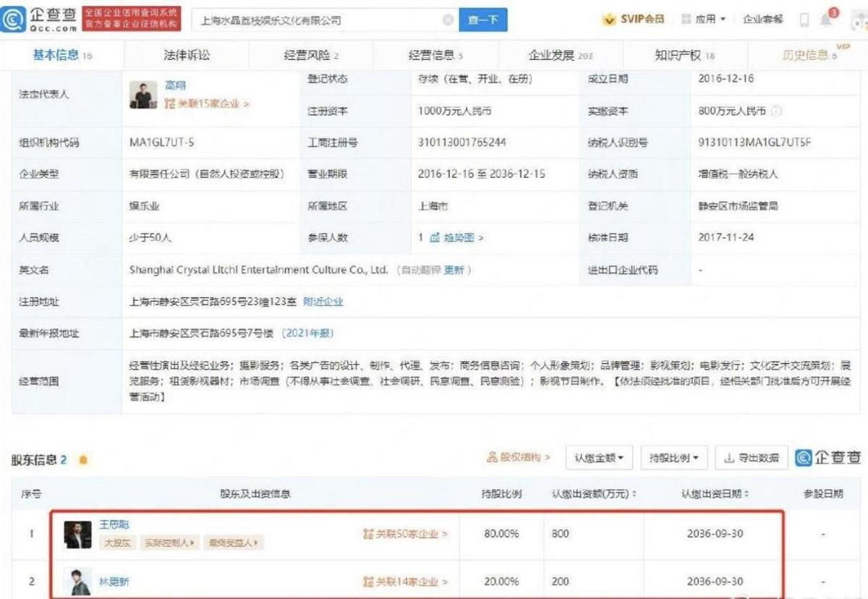Image resolution: width=868 pixels, height=599 pixels.
Task: Switch to 经营风险 tab
Action: 312,55
